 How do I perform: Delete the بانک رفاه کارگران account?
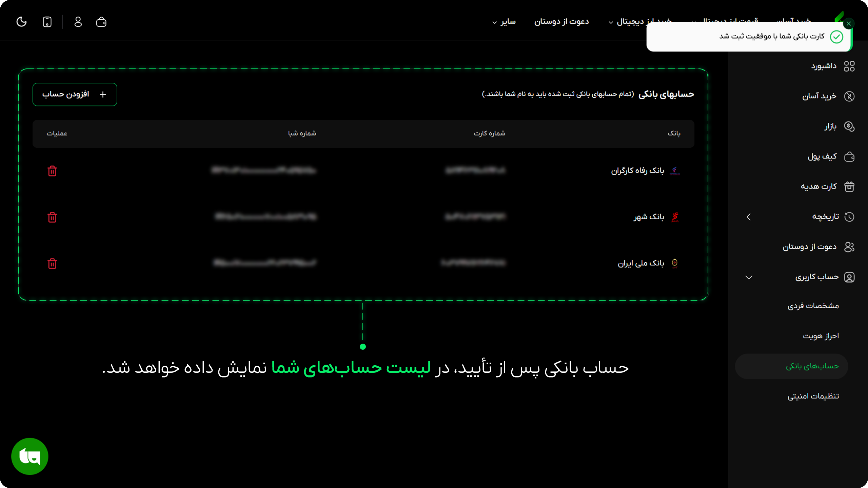[x=52, y=171]
